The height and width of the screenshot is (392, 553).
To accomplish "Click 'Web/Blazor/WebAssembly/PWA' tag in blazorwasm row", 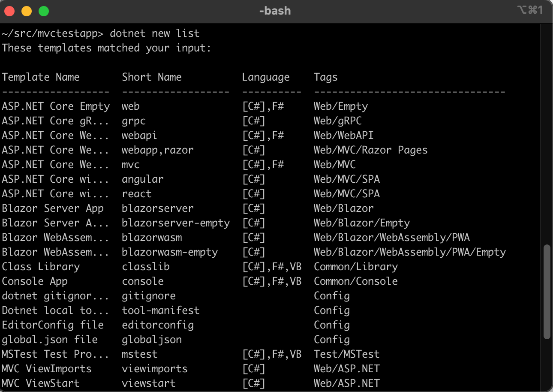I will tap(392, 238).
